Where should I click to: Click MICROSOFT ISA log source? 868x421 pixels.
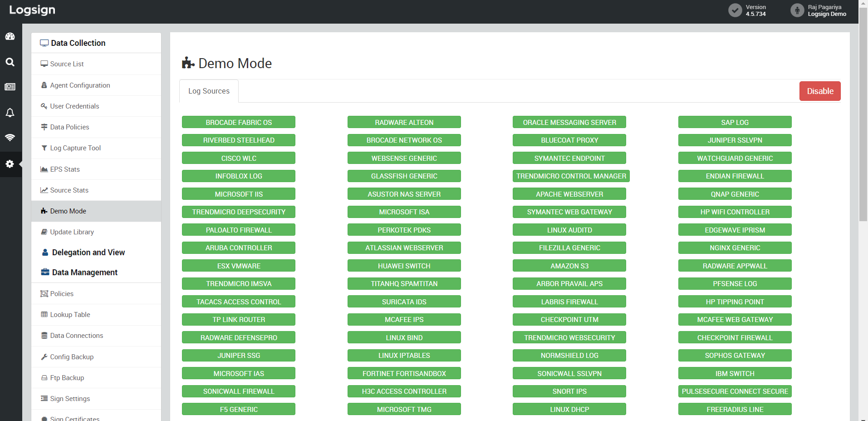point(404,212)
